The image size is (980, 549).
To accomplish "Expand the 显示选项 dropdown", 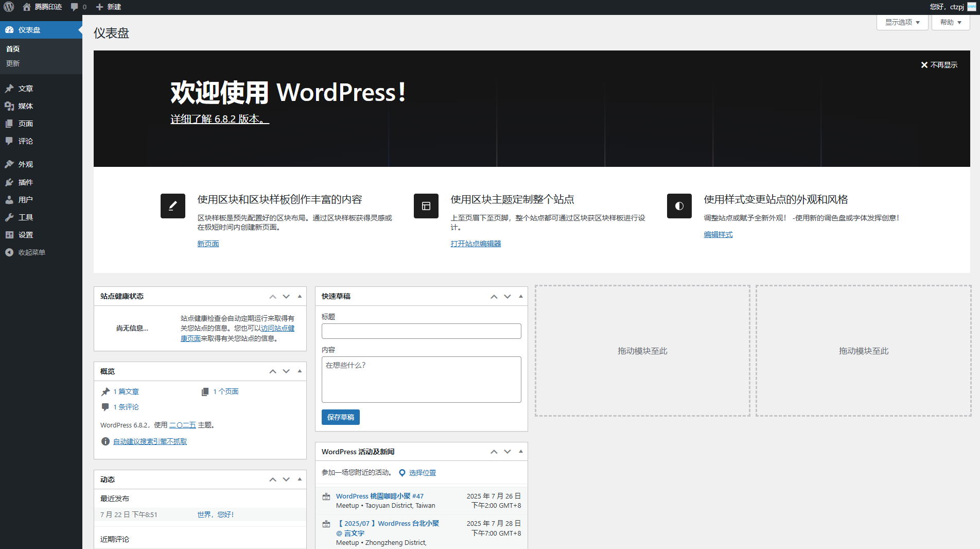I will tap(902, 22).
